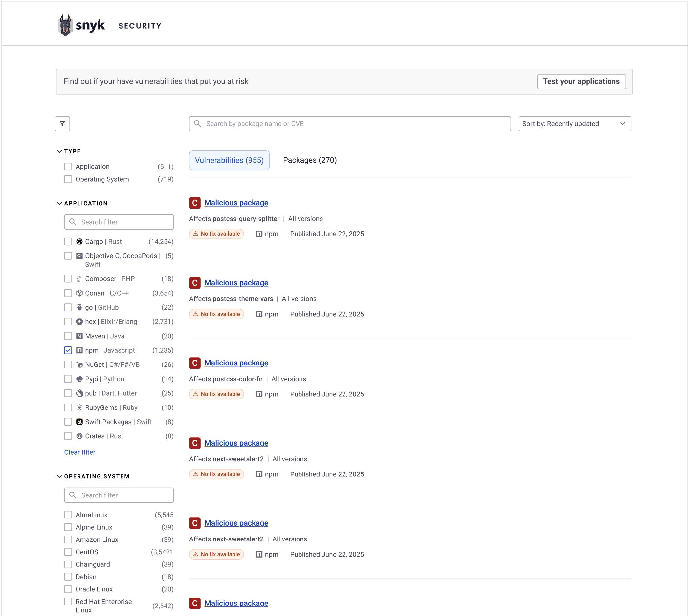Click the hex Elixir/Erlang icon
This screenshot has width=689, height=616.
[x=79, y=322]
